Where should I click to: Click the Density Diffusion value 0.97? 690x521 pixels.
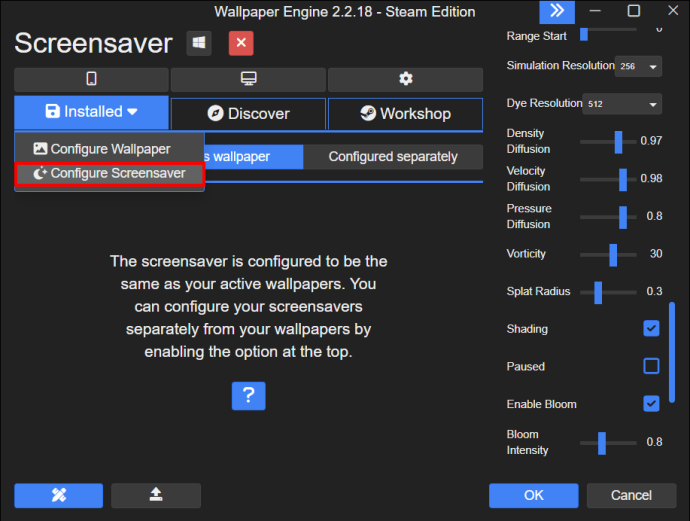point(651,141)
